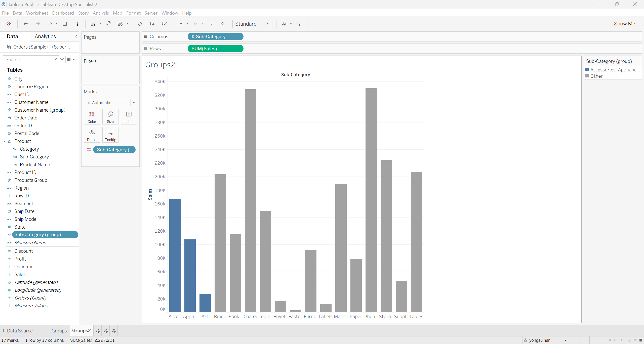Click the blue Accessories legend swatch

point(587,70)
